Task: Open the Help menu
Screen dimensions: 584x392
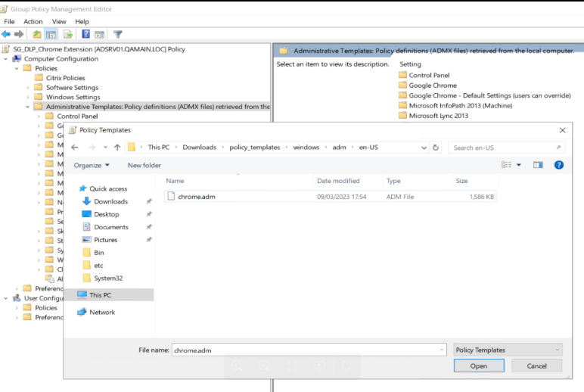Action: tap(82, 22)
